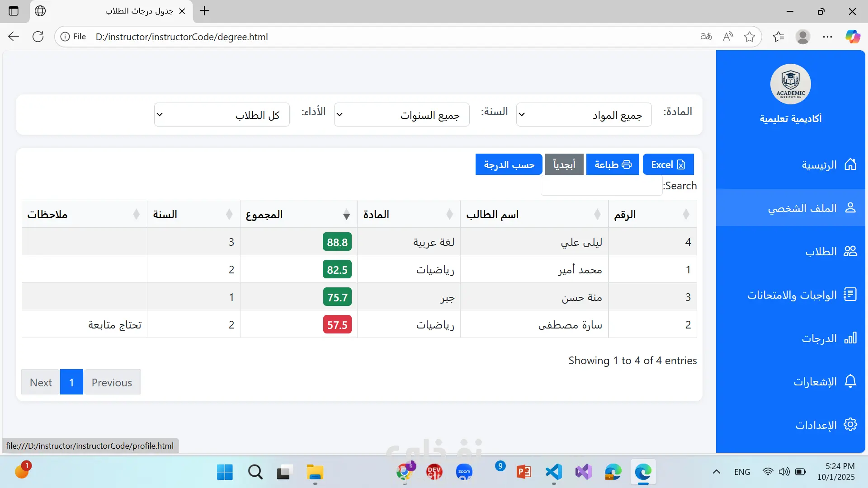The image size is (868, 488).
Task: Open the الطلاب students sidebar item
Action: [x=830, y=251]
